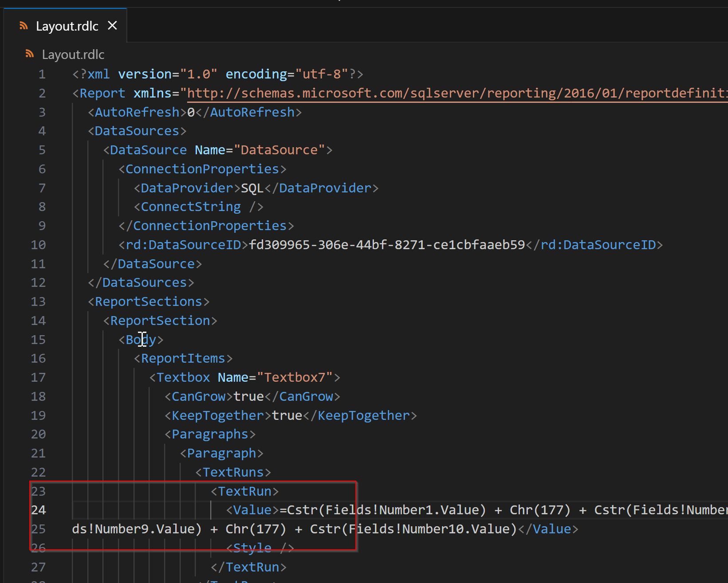This screenshot has width=728, height=583.
Task: Click the RDLC feed icon on the Layout.rdlc tab
Action: pos(23,25)
